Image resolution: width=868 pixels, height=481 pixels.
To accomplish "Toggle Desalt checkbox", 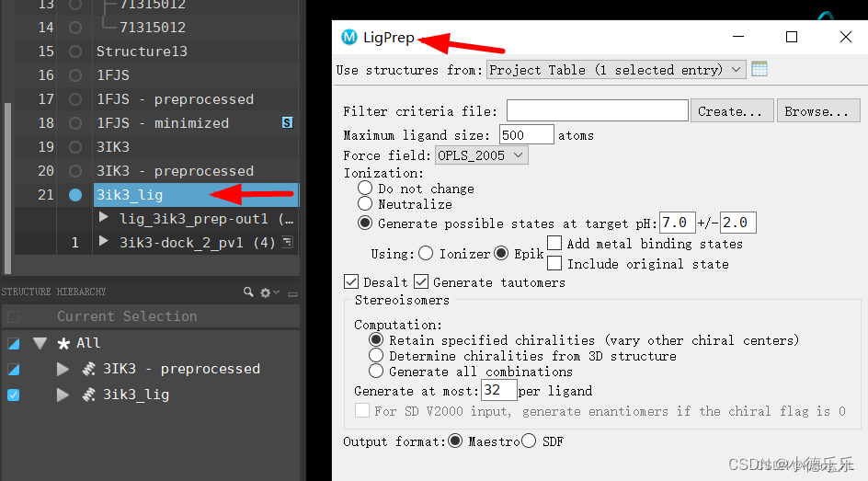I will (351, 281).
